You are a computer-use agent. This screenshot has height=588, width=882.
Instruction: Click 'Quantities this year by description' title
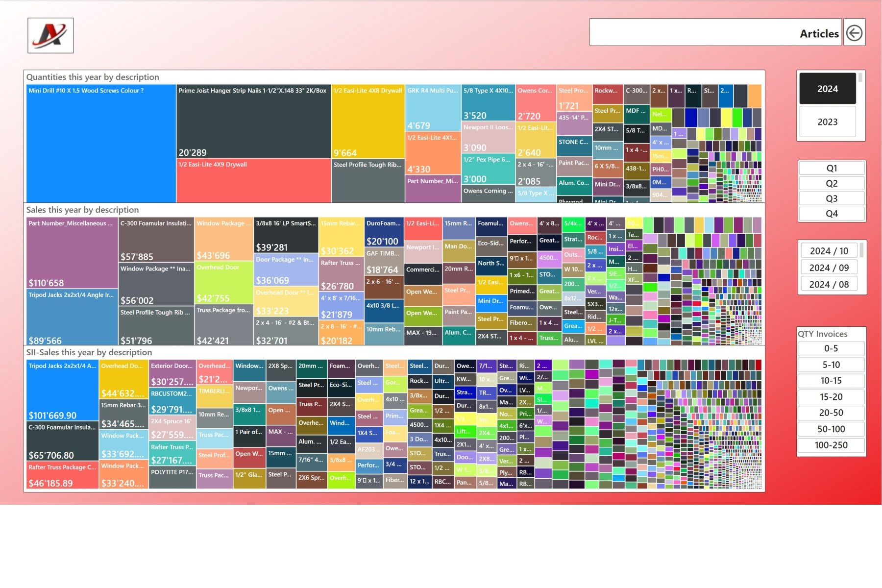point(93,77)
